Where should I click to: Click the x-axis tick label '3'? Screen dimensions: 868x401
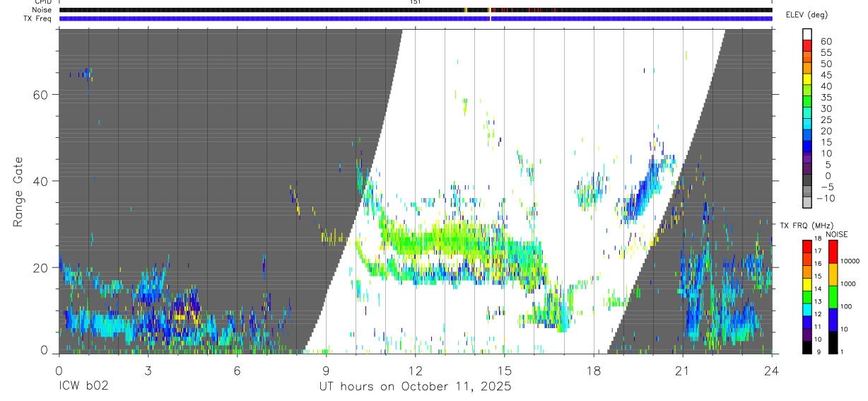(x=148, y=371)
